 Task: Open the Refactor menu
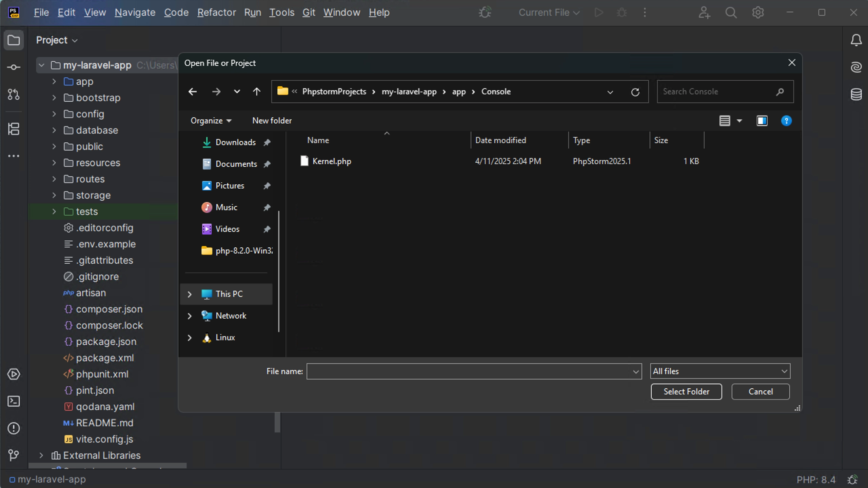click(216, 13)
